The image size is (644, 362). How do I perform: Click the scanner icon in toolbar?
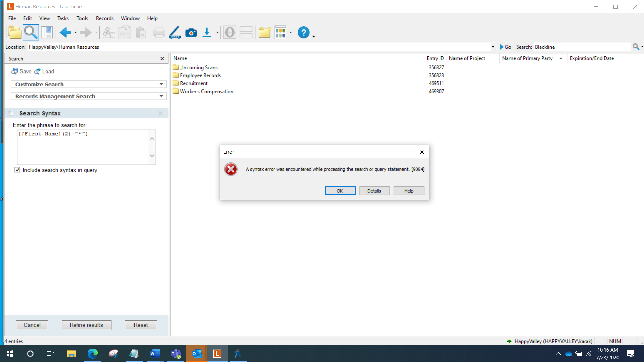(x=175, y=33)
